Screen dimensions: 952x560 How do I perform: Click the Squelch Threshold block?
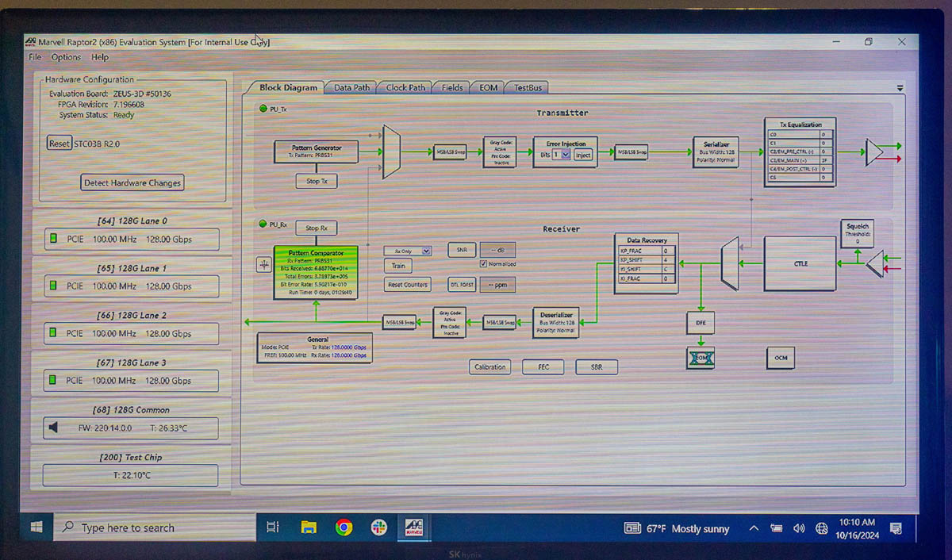(x=857, y=233)
